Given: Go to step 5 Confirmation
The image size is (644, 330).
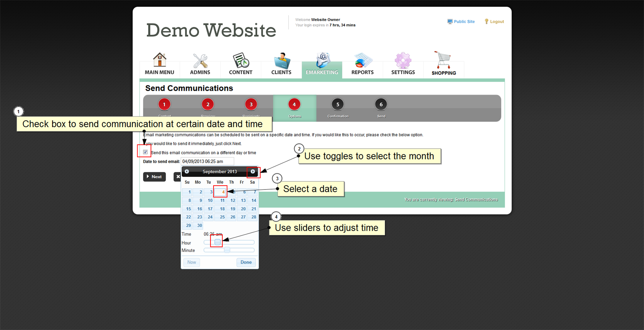Looking at the screenshot, I should point(338,105).
